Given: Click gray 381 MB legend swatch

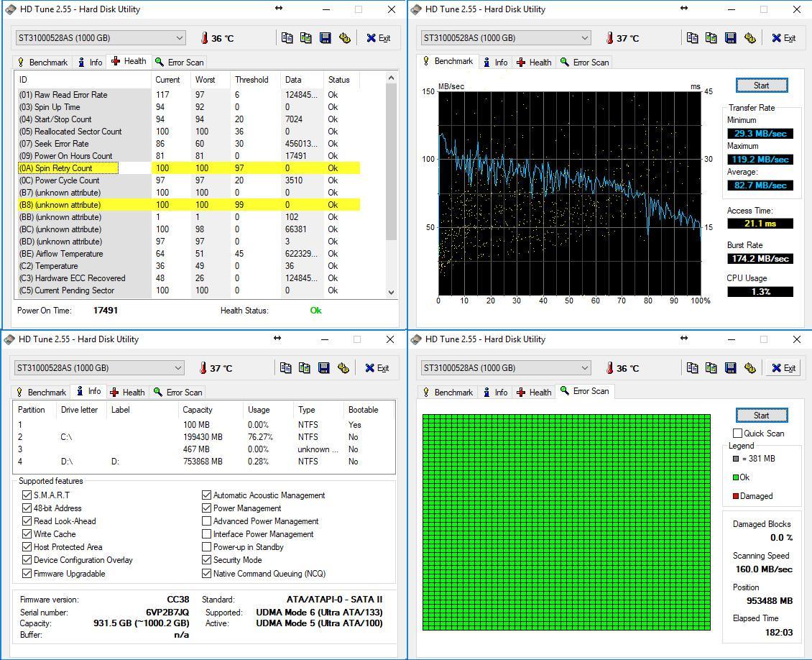Looking at the screenshot, I should click(x=736, y=459).
